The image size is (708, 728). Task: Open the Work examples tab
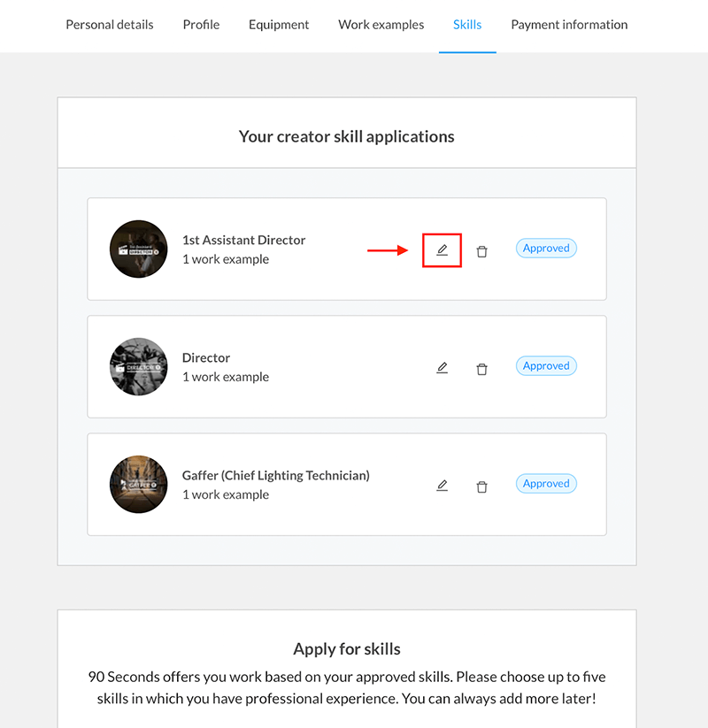point(381,25)
